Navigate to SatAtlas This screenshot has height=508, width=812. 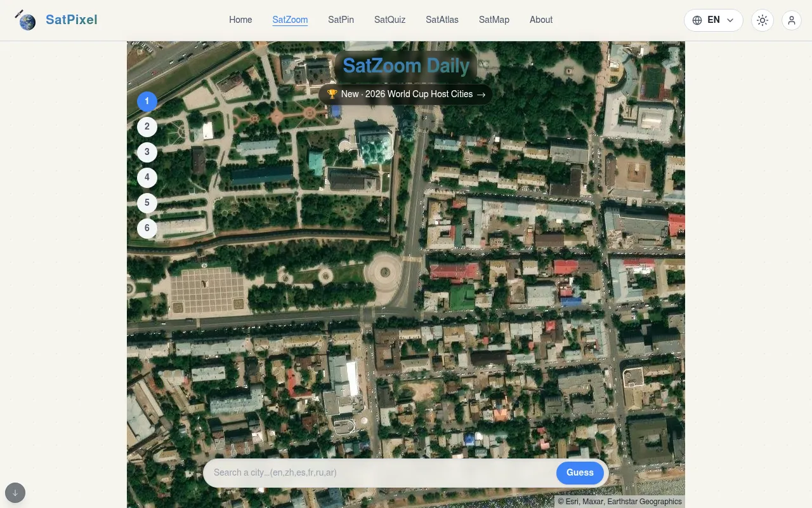(442, 20)
